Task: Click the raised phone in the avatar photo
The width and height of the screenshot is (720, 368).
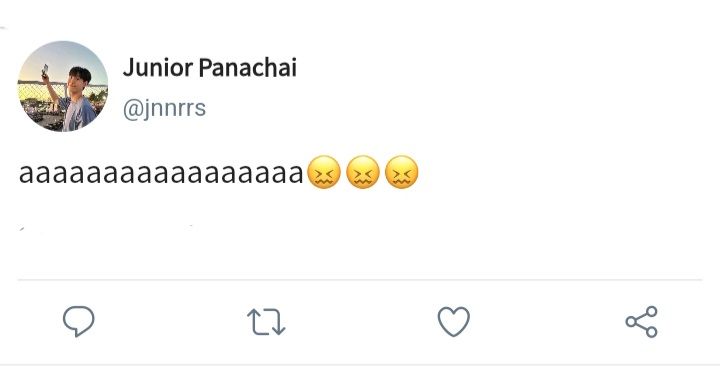Action: point(45,71)
